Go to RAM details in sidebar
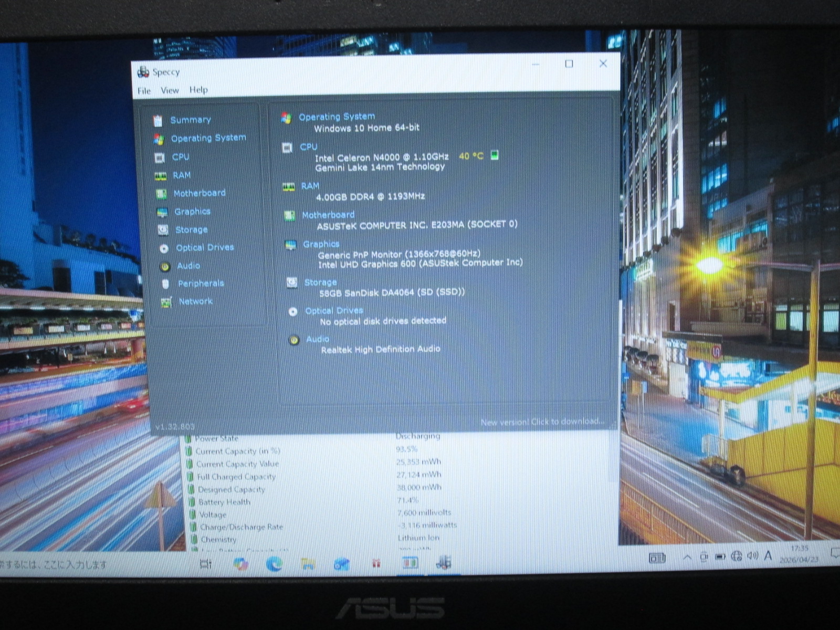 (x=182, y=175)
